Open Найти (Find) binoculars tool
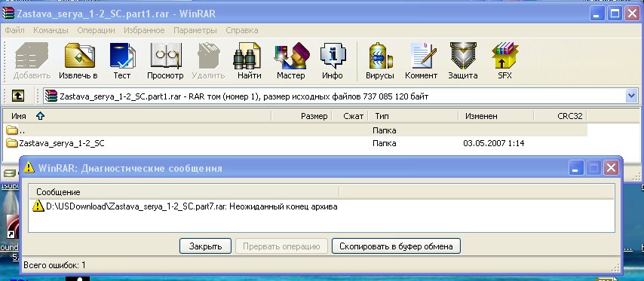This screenshot has width=644, height=281. click(247, 56)
